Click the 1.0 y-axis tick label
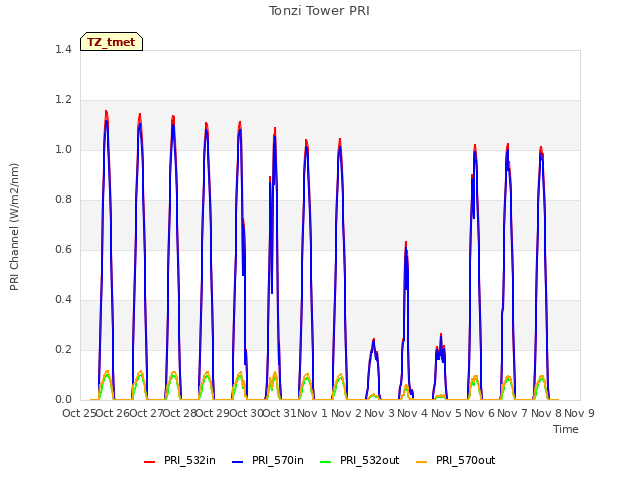The width and height of the screenshot is (640, 480). pyautogui.click(x=63, y=149)
